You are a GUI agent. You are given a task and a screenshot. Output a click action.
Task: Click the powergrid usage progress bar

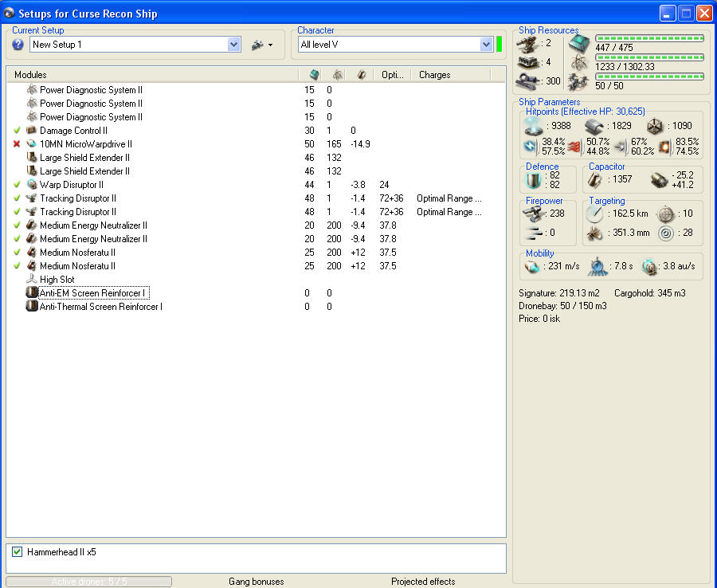(649, 57)
